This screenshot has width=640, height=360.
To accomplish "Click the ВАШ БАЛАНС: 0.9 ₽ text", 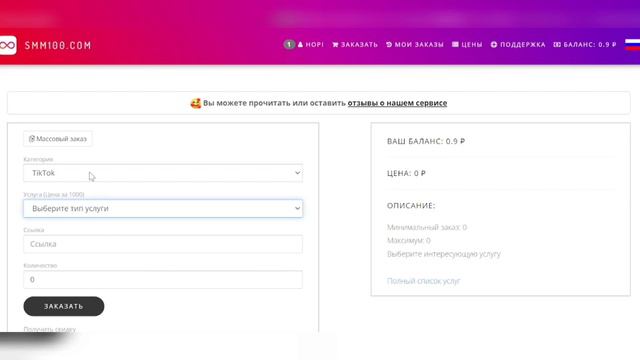I will pos(426,141).
